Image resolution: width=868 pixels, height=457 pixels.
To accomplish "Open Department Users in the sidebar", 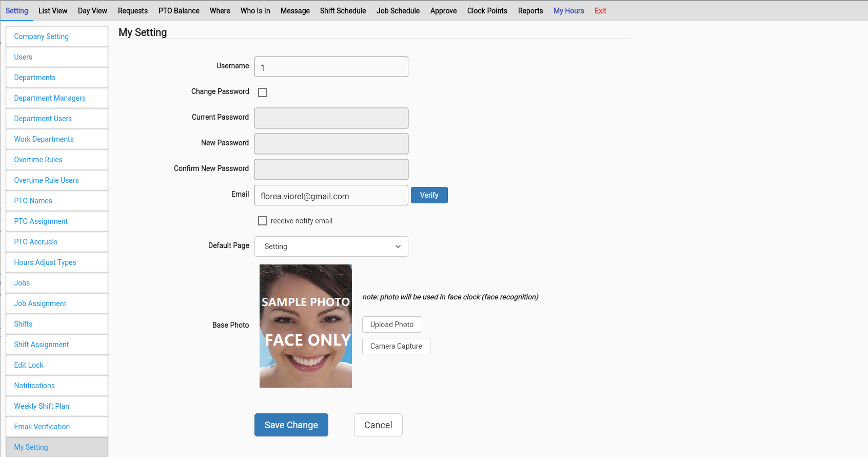I will click(x=57, y=119).
